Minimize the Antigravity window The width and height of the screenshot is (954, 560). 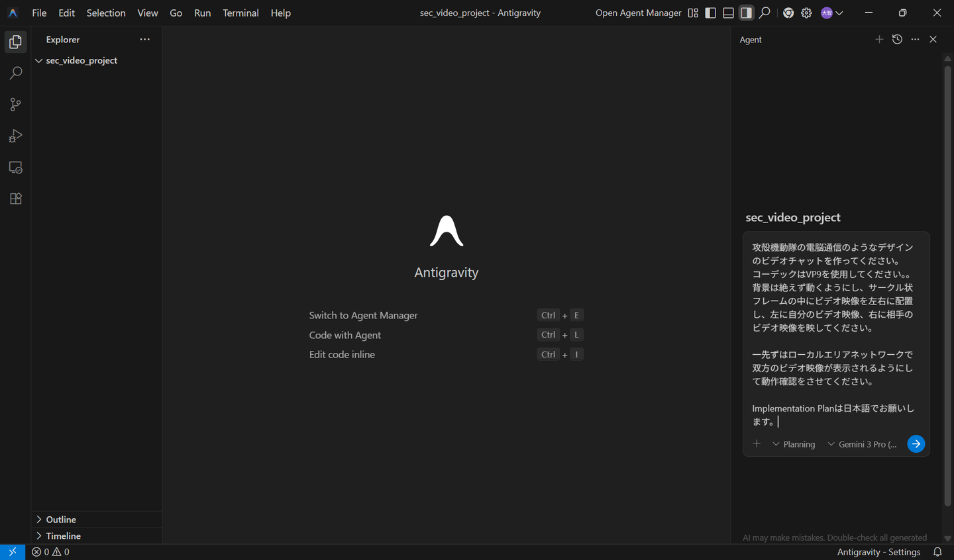[869, 13]
